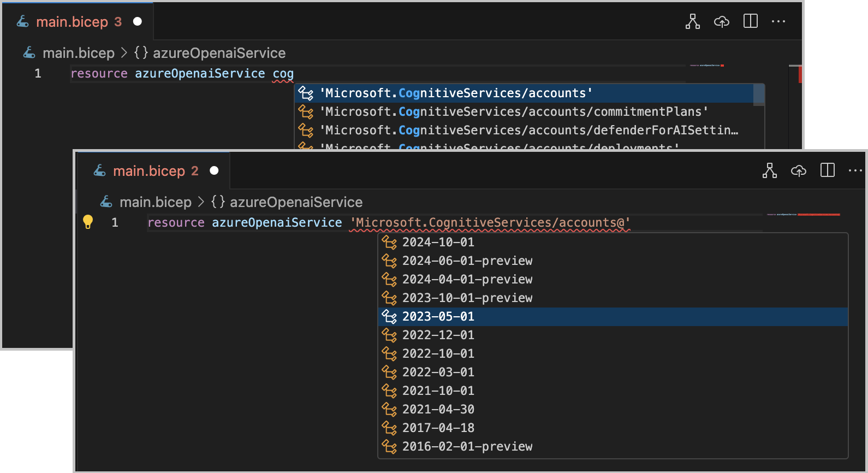Choose API version 2024-04-01-preview
The height and width of the screenshot is (473, 868).
click(613, 280)
